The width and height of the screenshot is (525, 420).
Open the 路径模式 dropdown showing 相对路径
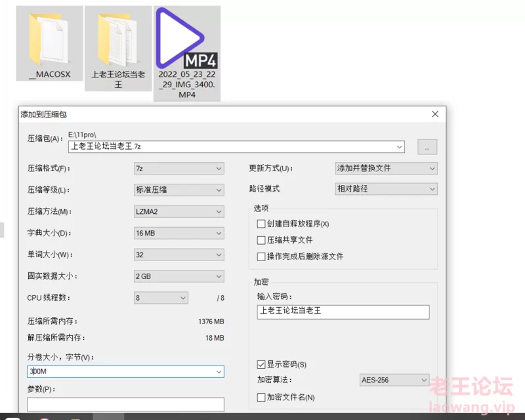click(x=386, y=189)
